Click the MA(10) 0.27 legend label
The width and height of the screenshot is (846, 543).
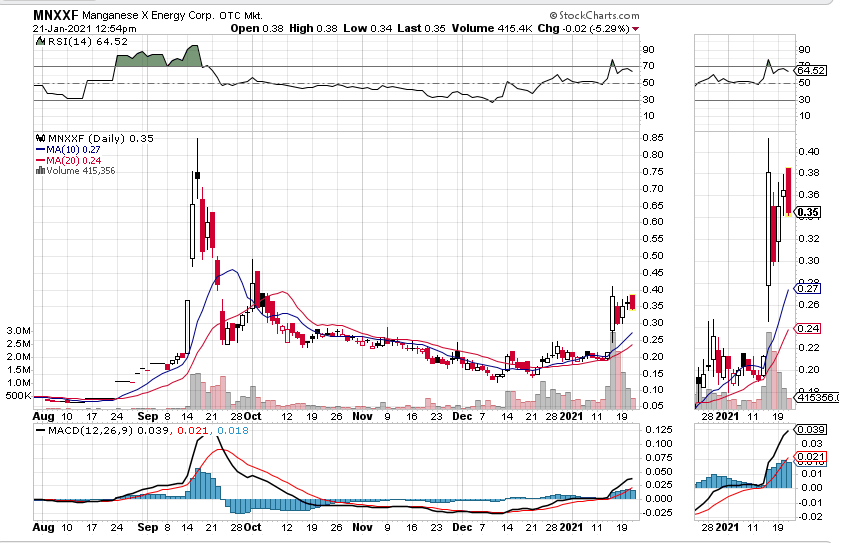click(73, 150)
